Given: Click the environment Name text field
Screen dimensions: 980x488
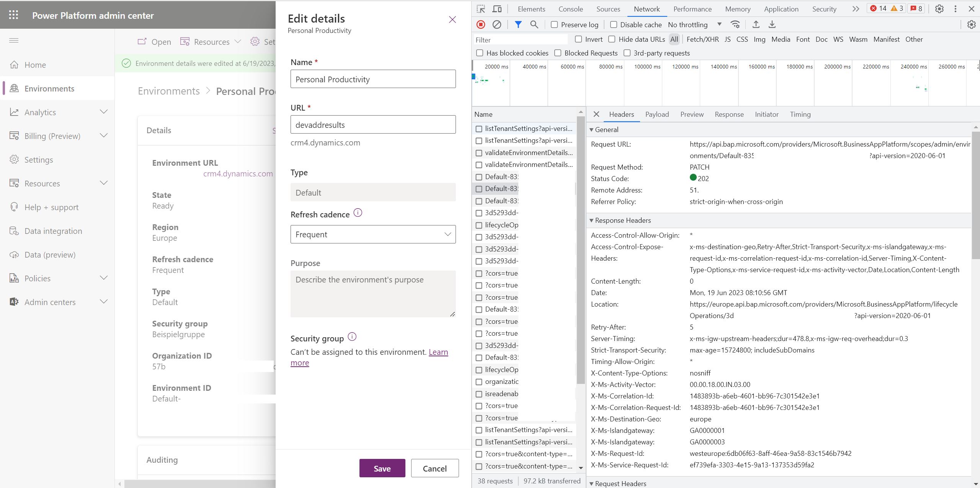Looking at the screenshot, I should (373, 79).
